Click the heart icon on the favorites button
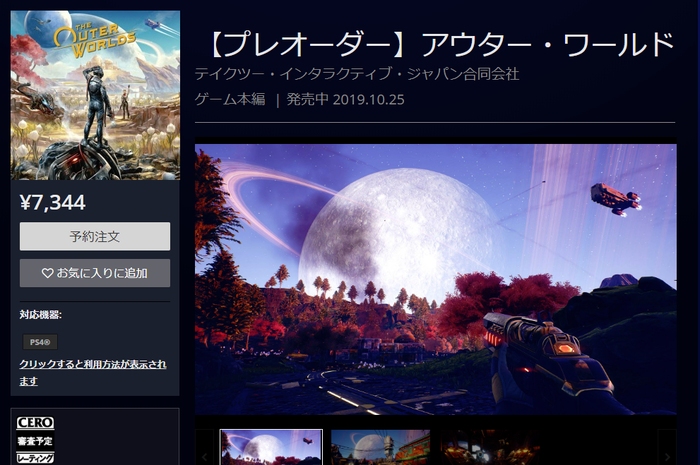This screenshot has width=700, height=465. 47,273
